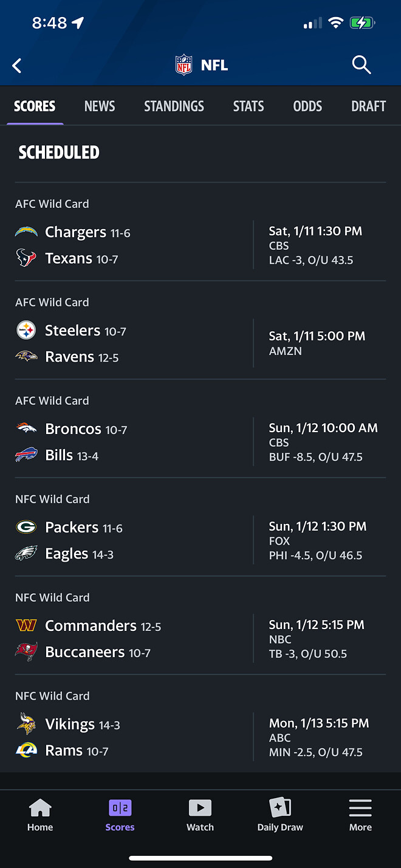Image resolution: width=401 pixels, height=868 pixels.
Task: Tap the battery status indicator
Action: (x=362, y=23)
